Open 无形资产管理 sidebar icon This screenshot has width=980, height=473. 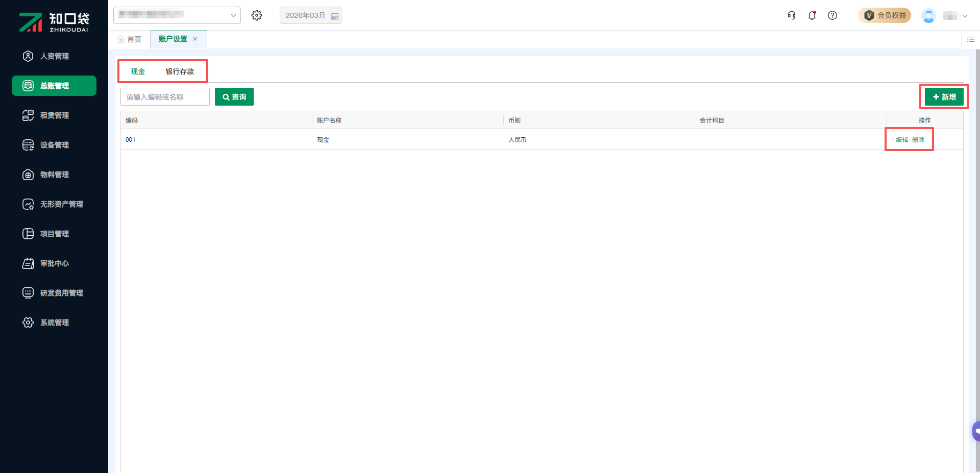28,204
